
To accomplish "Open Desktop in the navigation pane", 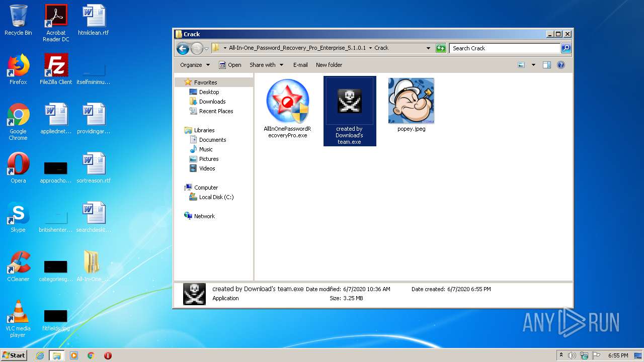I will 209,92.
